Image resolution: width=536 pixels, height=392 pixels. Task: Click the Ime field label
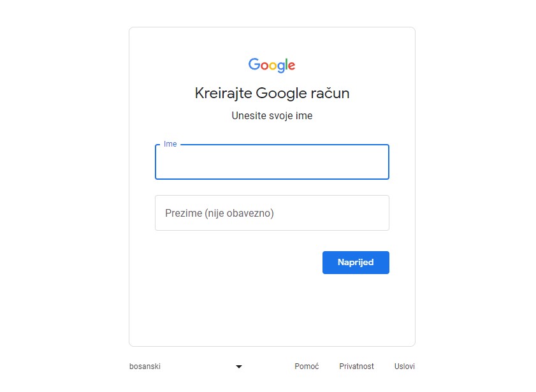click(169, 143)
